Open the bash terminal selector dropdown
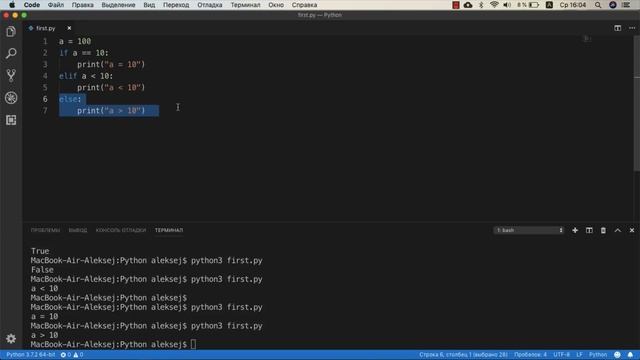Viewport: 640px width, 360px height. coord(529,230)
